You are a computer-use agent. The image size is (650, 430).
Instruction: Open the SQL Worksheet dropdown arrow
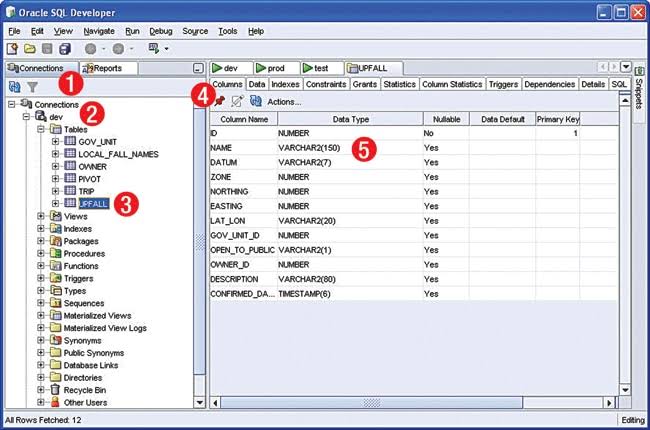pyautogui.click(x=167, y=49)
